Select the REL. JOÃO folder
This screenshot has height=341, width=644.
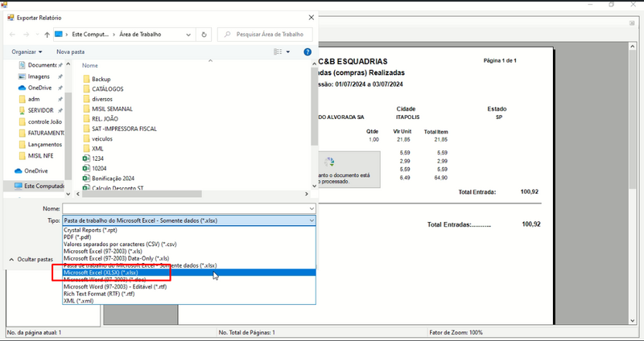click(105, 118)
